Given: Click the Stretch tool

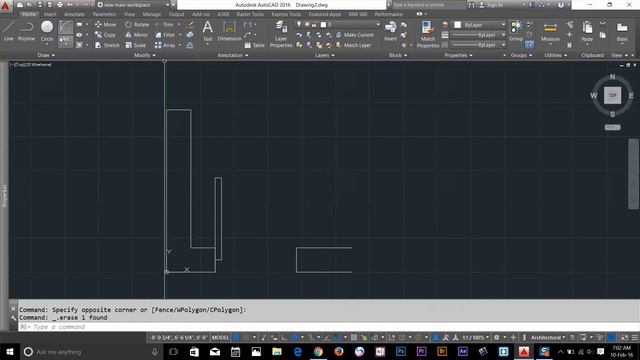Looking at the screenshot, I should coord(107,45).
